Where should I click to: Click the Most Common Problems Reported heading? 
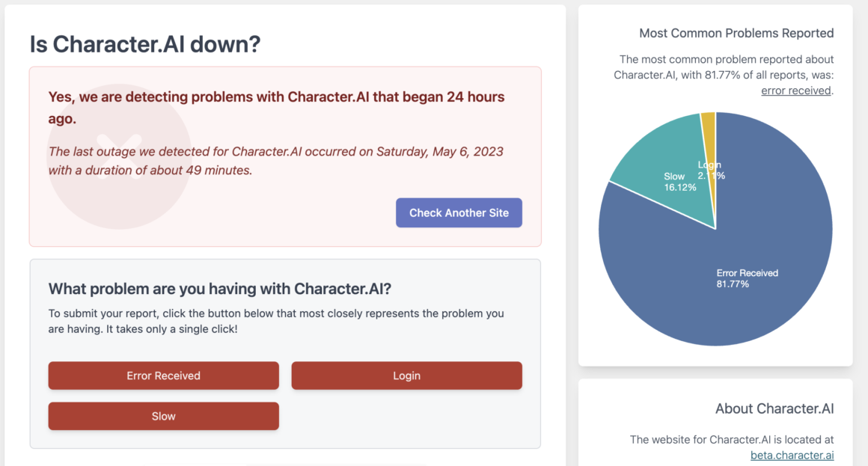coord(736,33)
